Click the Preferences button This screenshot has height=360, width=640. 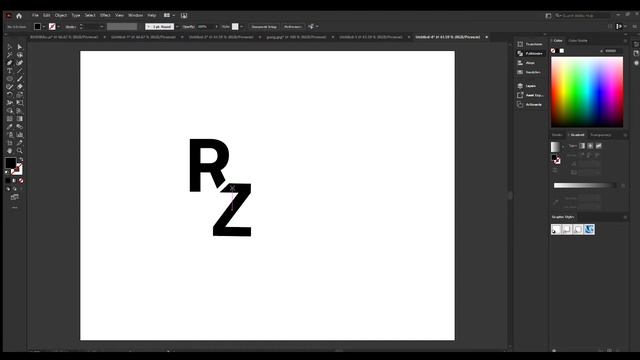[293, 27]
